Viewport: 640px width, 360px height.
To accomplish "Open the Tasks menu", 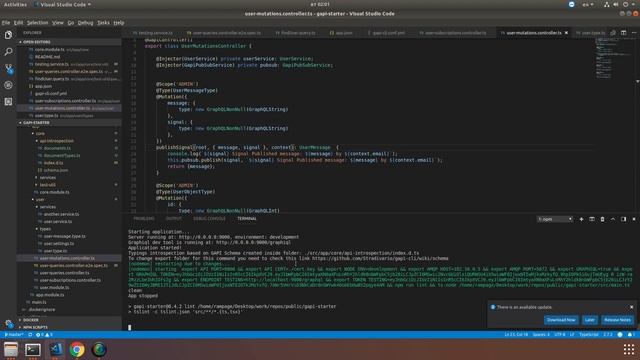I will click(x=103, y=23).
